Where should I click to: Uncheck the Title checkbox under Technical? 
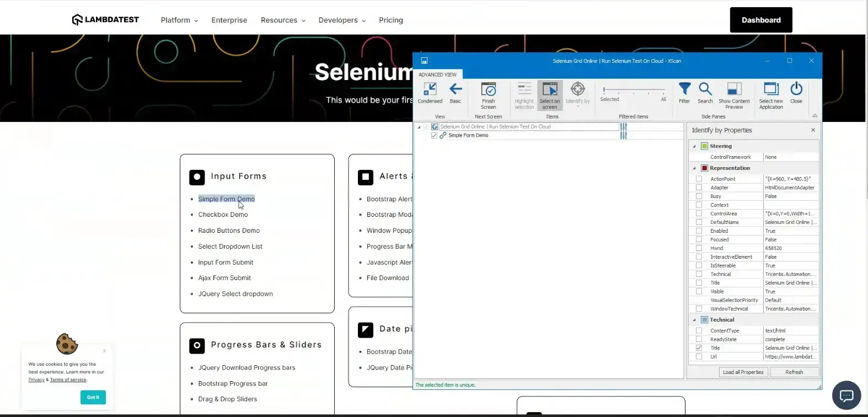(x=699, y=348)
